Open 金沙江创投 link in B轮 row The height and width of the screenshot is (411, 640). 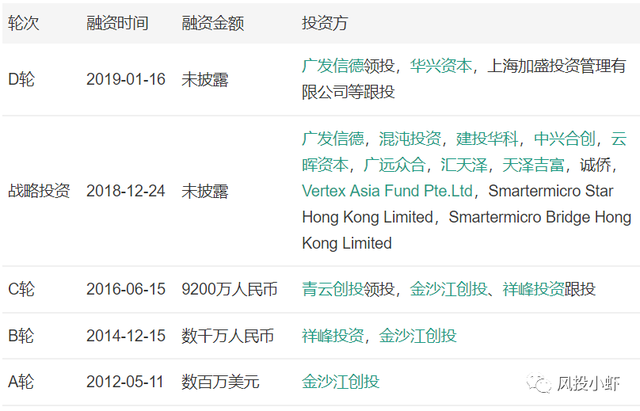click(x=418, y=336)
